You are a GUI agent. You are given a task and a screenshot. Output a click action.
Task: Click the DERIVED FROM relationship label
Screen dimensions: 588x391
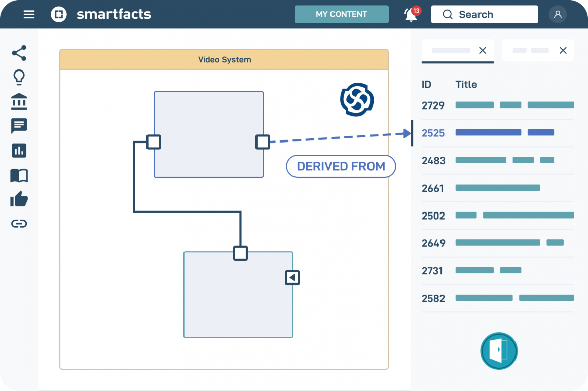(341, 166)
